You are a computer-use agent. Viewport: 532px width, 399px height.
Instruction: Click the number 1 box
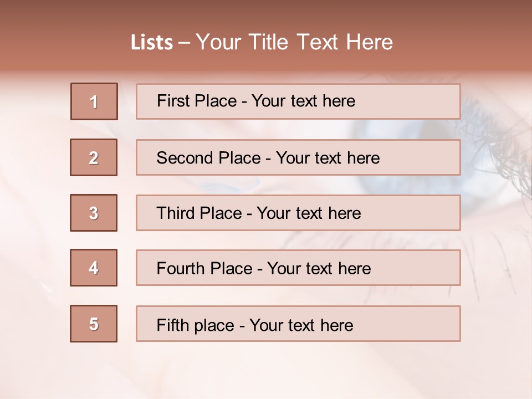(94, 101)
